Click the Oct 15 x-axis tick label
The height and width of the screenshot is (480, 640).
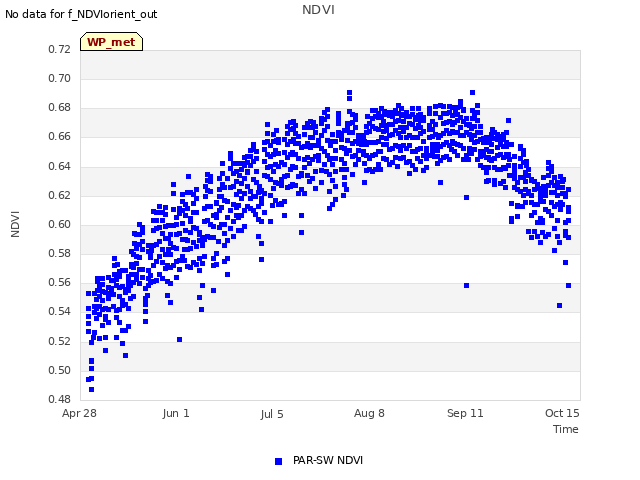[x=562, y=413]
